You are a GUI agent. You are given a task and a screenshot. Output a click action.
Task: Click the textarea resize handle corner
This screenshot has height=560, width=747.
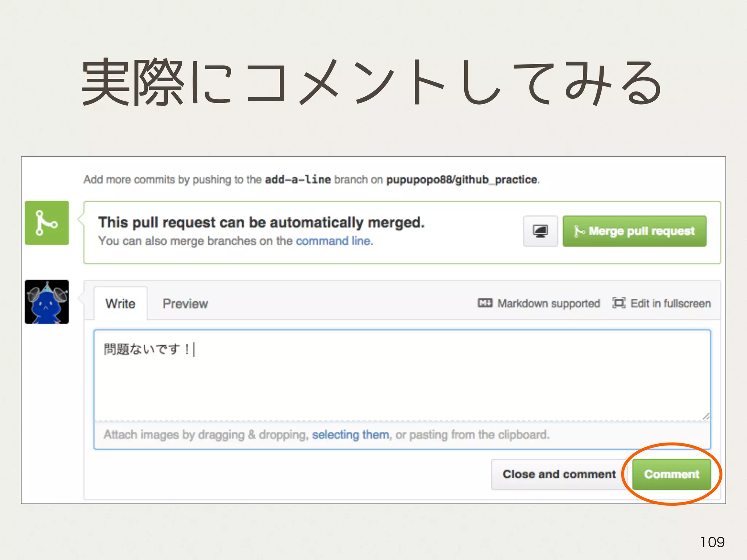(x=706, y=416)
